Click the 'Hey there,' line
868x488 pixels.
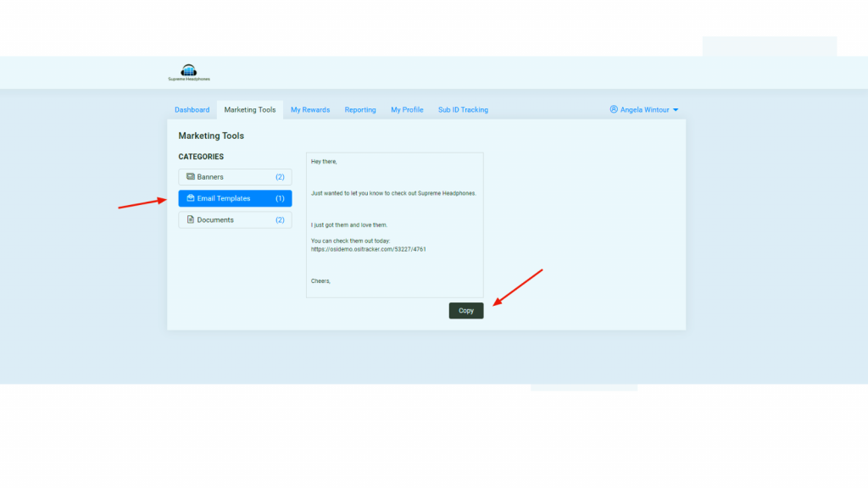[x=324, y=162]
